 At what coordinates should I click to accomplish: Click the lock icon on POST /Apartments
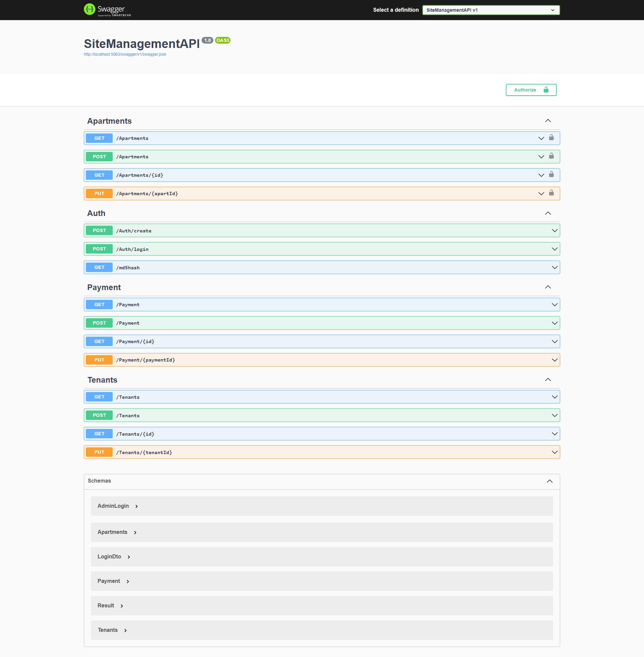tap(551, 156)
